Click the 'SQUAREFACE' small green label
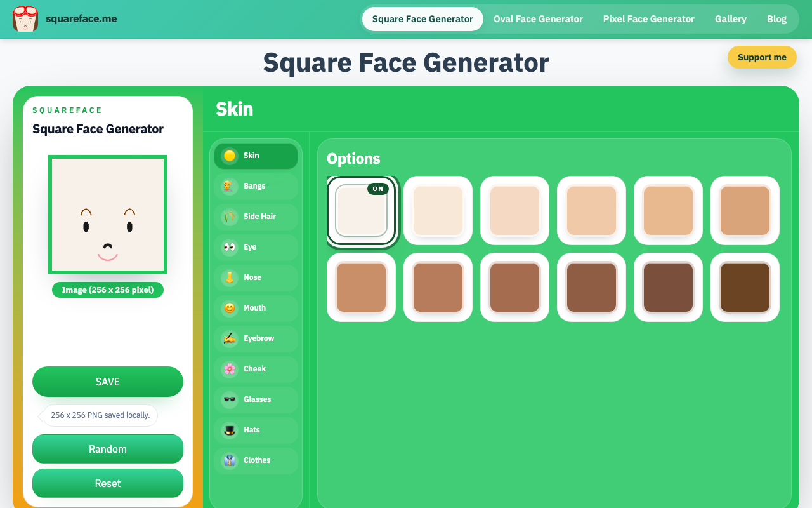Image resolution: width=812 pixels, height=508 pixels. (67, 110)
